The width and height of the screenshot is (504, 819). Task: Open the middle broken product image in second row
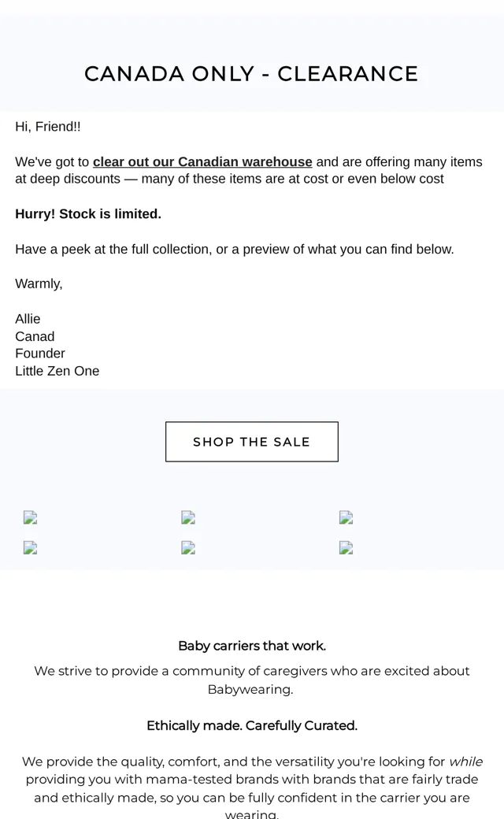click(x=188, y=547)
